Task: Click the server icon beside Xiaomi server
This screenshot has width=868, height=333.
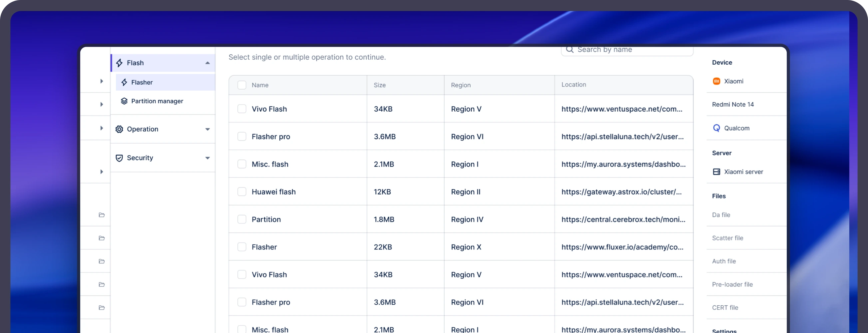Action: pyautogui.click(x=717, y=172)
